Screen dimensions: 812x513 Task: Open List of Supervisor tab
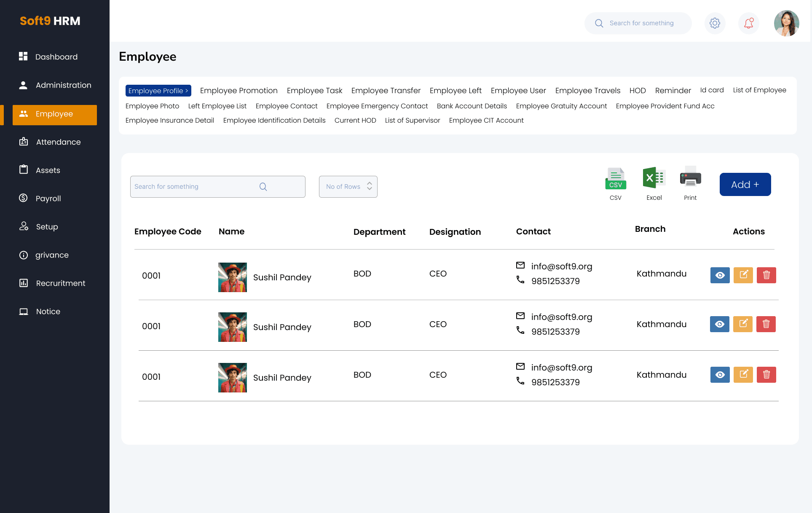click(x=413, y=121)
